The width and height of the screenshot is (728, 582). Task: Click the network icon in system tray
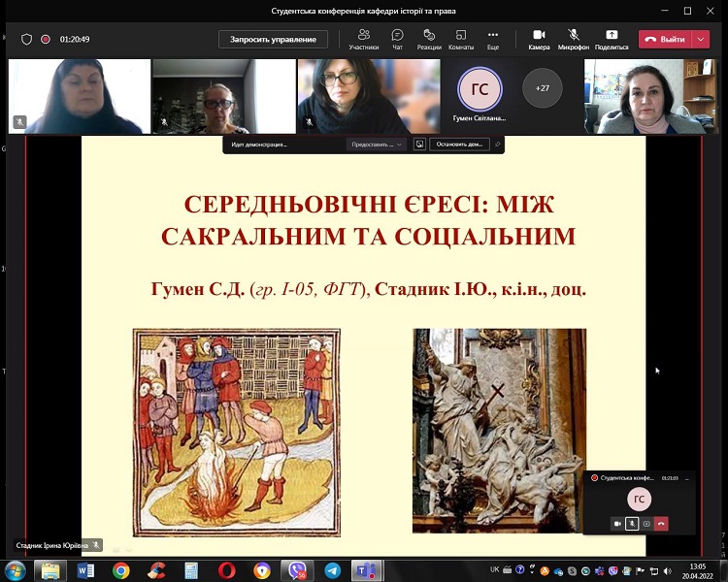tap(653, 570)
